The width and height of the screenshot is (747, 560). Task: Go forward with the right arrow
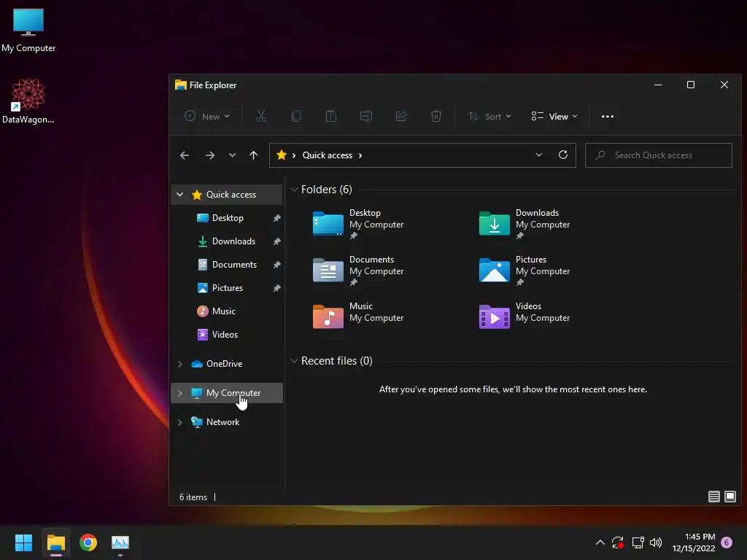tap(209, 155)
